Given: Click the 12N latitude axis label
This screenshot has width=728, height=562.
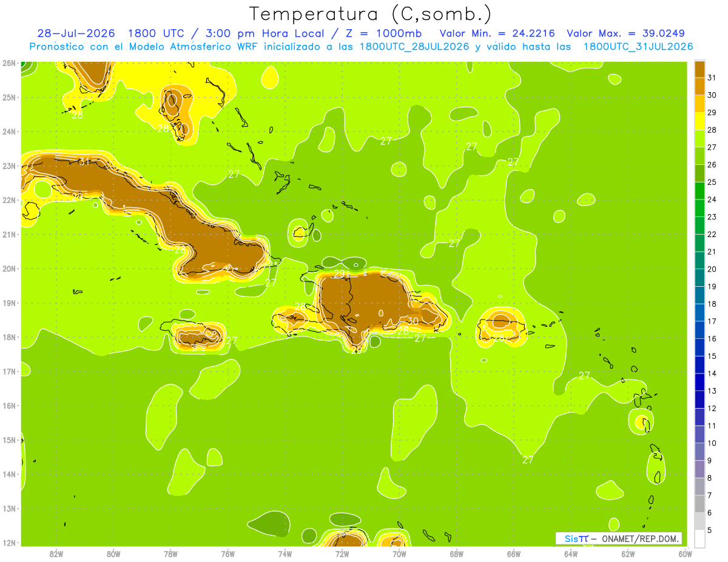Looking at the screenshot, I should pos(9,543).
